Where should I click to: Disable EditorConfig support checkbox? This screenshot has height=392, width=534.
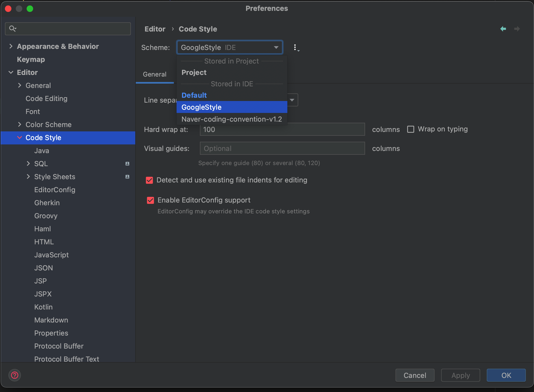150,200
